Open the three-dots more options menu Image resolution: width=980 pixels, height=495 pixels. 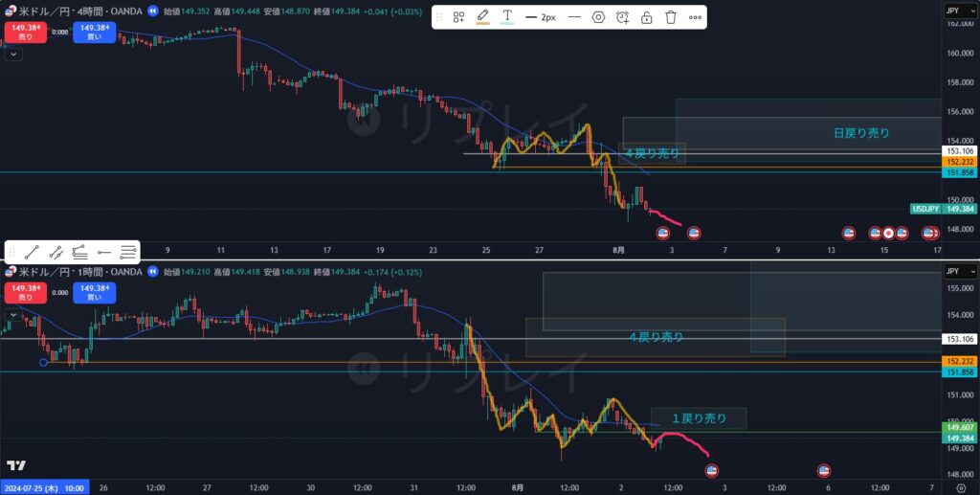point(696,17)
